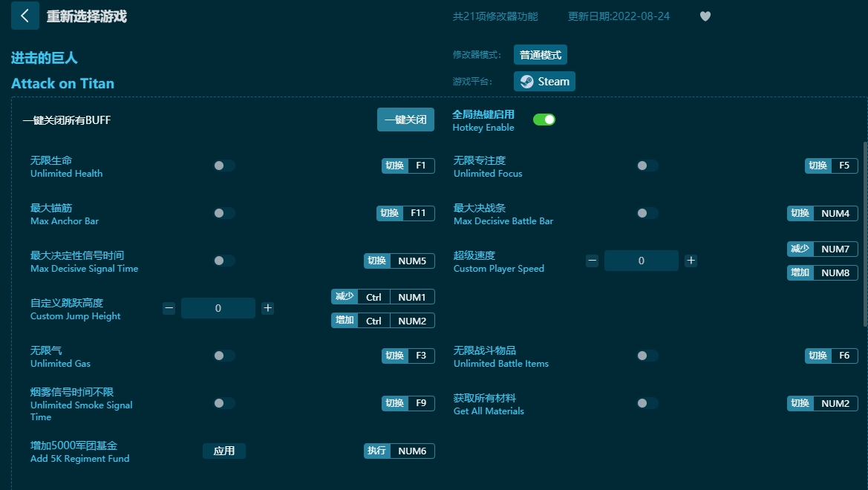Change the F5 hotkey for Unlimited Focus

pyautogui.click(x=832, y=166)
